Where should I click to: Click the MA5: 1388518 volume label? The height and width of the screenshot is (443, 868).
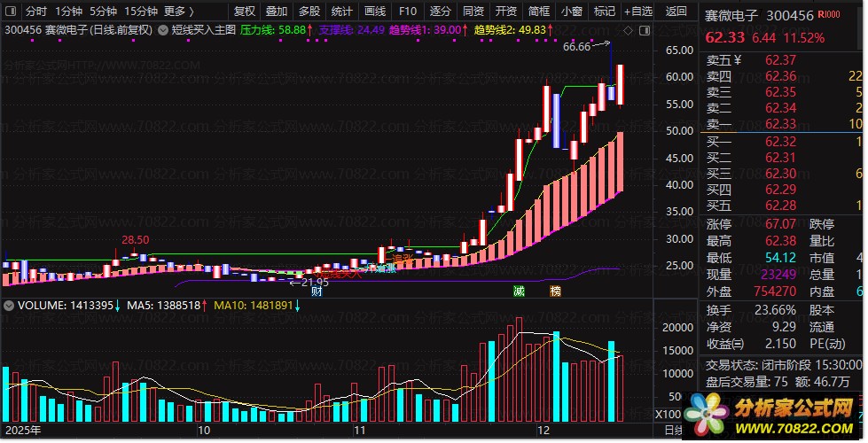[x=168, y=306]
